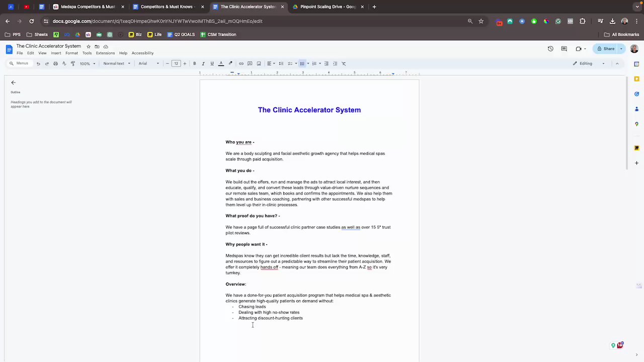This screenshot has height=362, width=644.
Task: Close the document outline
Action: tap(14, 82)
